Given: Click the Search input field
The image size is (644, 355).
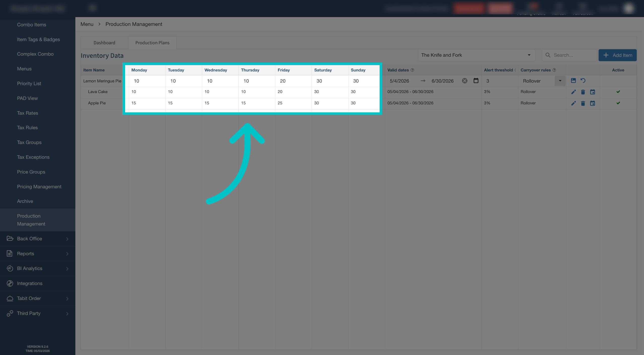Looking at the screenshot, I should 569,55.
